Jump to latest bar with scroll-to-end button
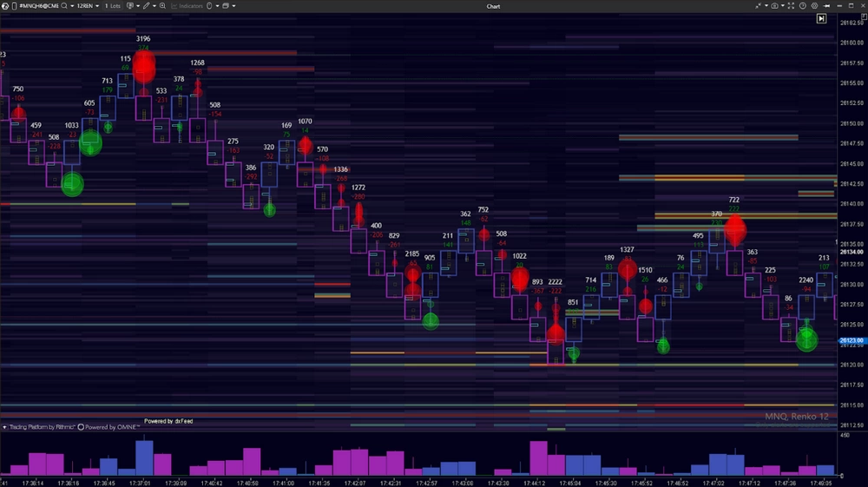The image size is (868, 487). [821, 18]
